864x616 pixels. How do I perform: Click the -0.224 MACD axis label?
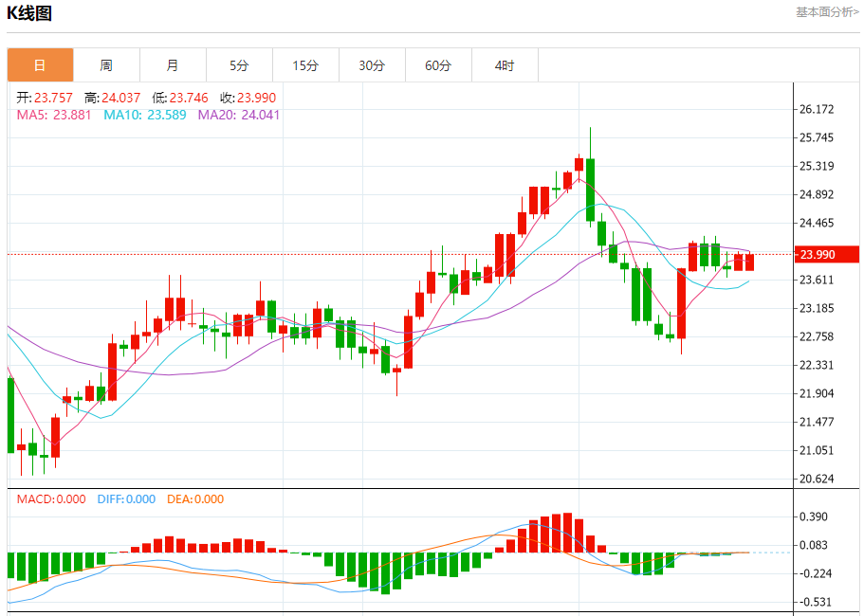point(814,573)
